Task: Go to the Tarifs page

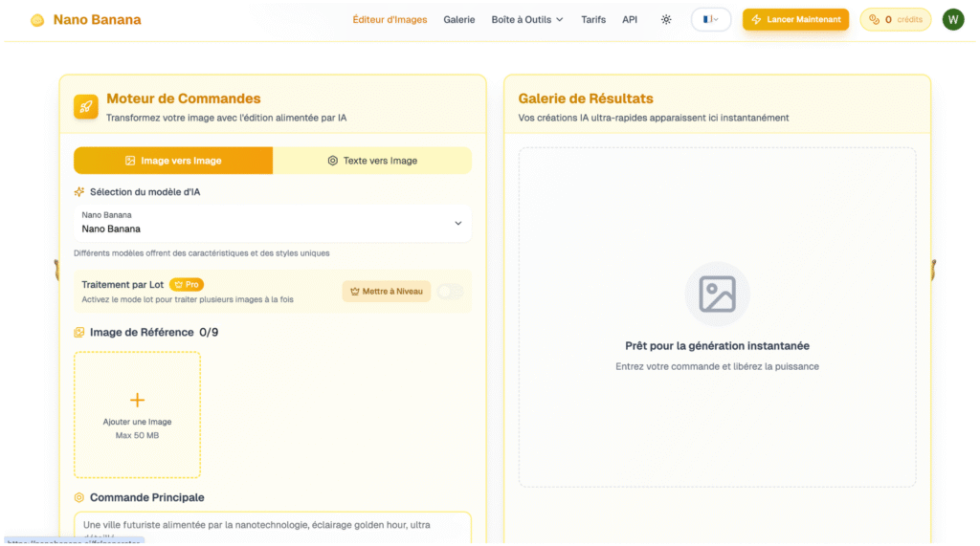Action: [x=593, y=19]
